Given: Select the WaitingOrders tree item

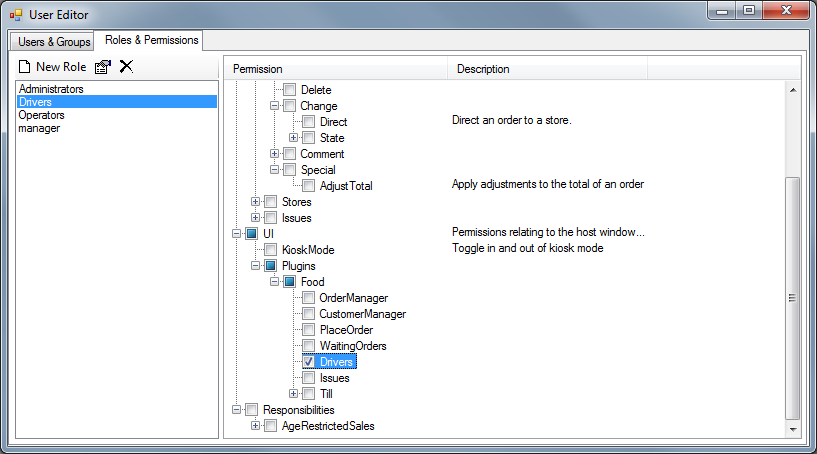Looking at the screenshot, I should [352, 346].
